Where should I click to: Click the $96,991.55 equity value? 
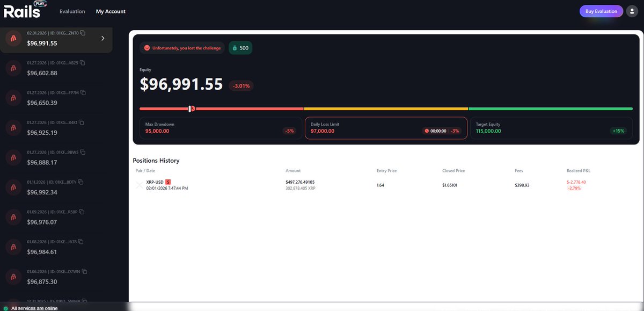tap(181, 84)
